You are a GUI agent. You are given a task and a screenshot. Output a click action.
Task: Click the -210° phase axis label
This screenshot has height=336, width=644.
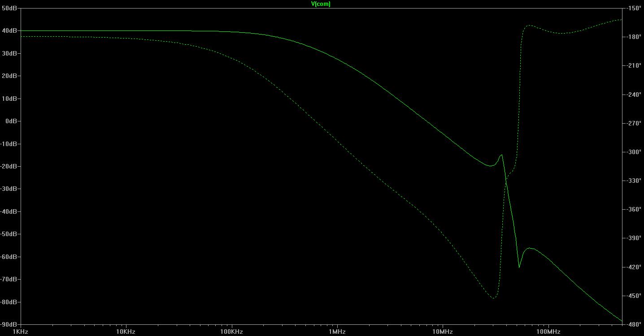635,65
